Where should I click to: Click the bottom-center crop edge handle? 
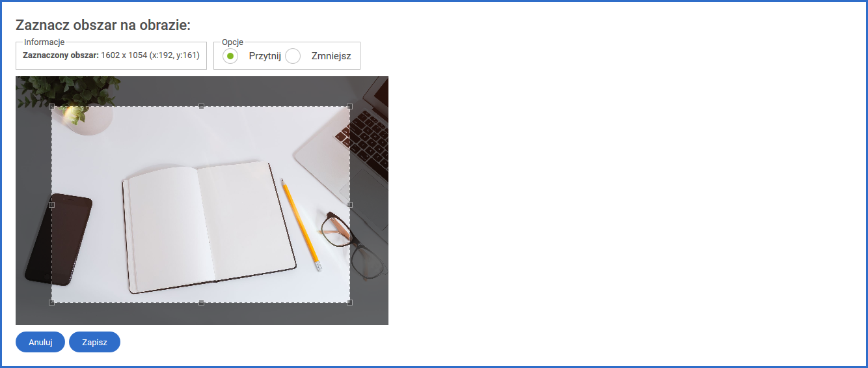coord(201,302)
